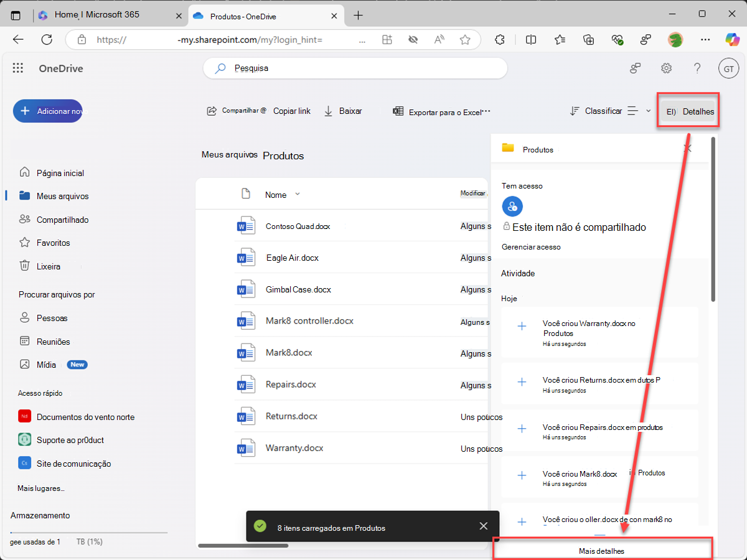Click Copiar link in toolbar
The width and height of the screenshot is (747, 560).
(292, 111)
